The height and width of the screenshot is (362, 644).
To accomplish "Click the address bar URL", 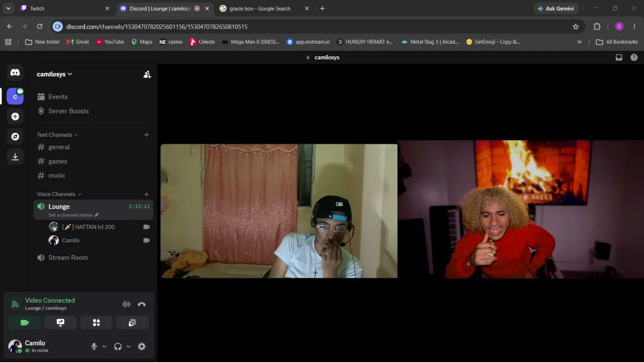I will [156, 27].
